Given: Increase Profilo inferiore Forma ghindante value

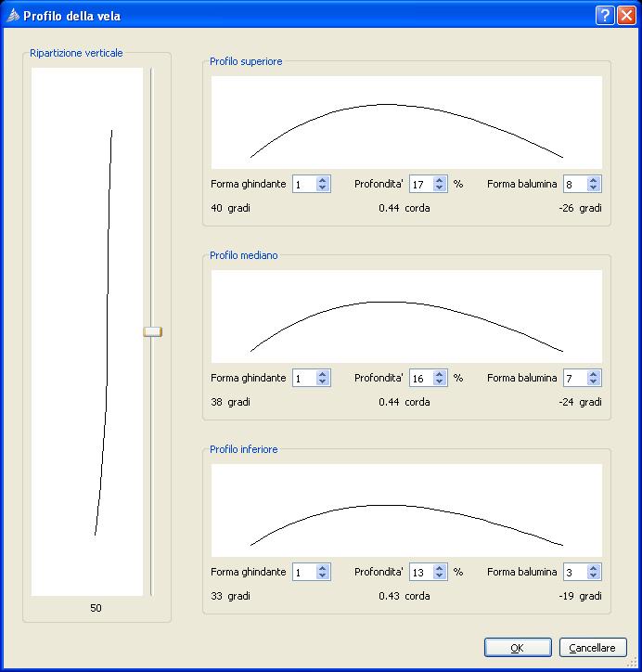Looking at the screenshot, I should pyautogui.click(x=323, y=568).
